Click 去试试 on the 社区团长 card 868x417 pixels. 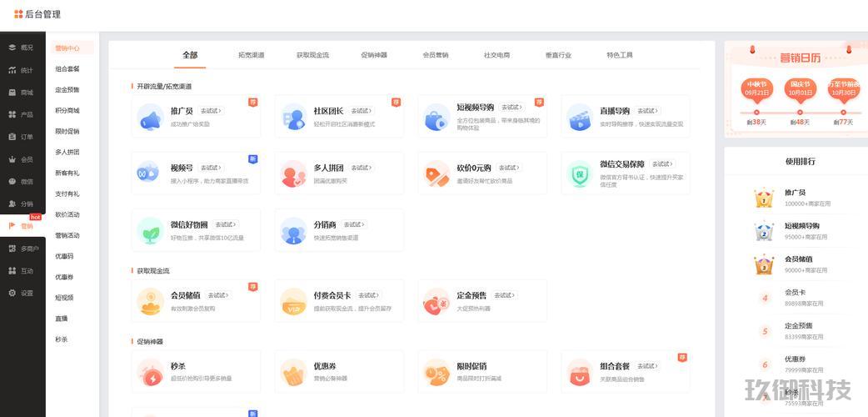pyautogui.click(x=362, y=111)
